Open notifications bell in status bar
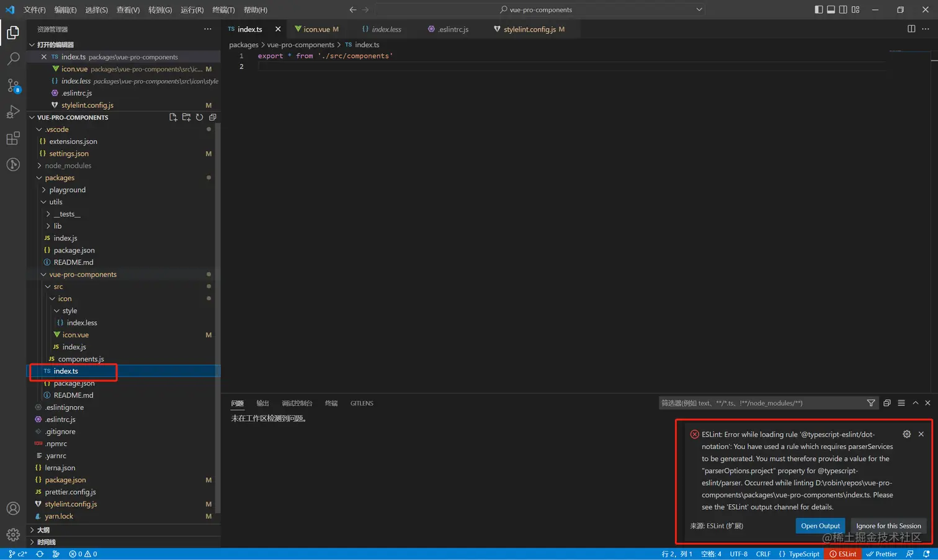 (x=926, y=554)
